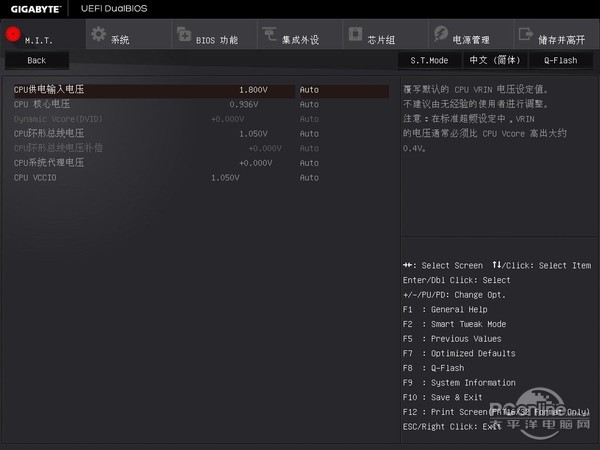
Task: Click the Enter/Dbl Click: Select line
Action: point(457,280)
